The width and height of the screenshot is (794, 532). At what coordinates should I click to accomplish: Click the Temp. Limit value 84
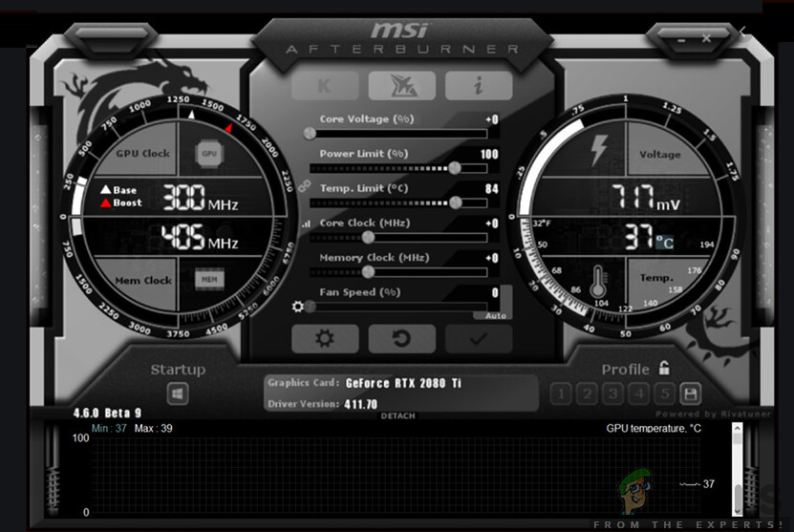[492, 189]
